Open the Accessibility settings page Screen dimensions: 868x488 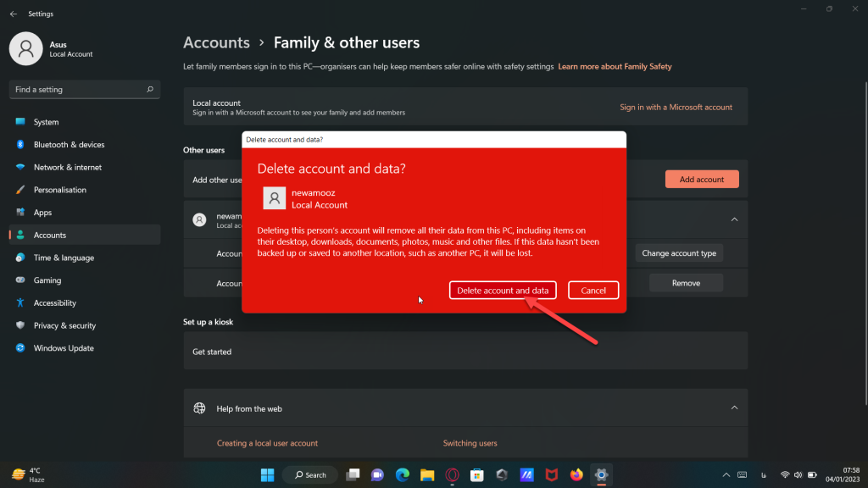pos(54,303)
